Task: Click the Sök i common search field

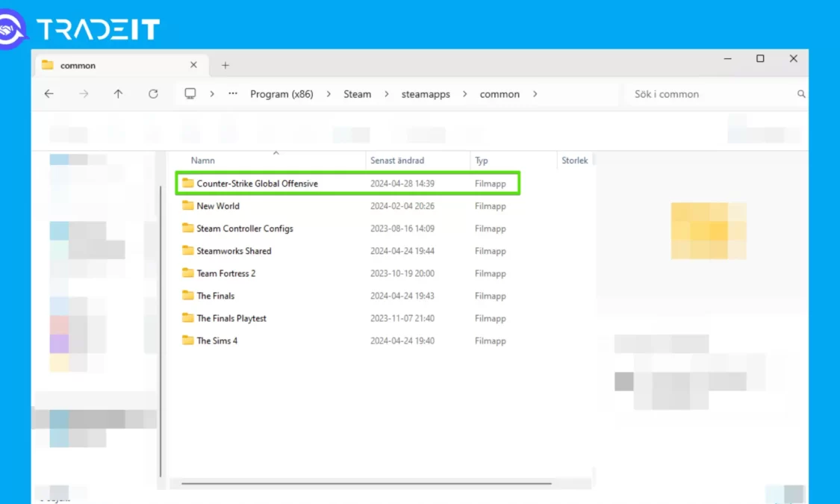Action: point(715,94)
